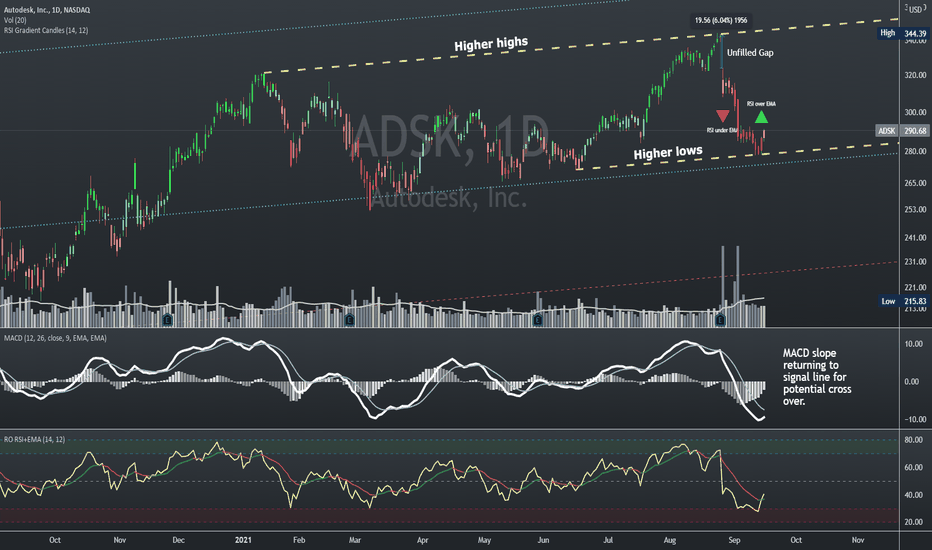Screen dimensions: 932x550
Task: Click the earnings marker near early June
Action: click(538, 320)
